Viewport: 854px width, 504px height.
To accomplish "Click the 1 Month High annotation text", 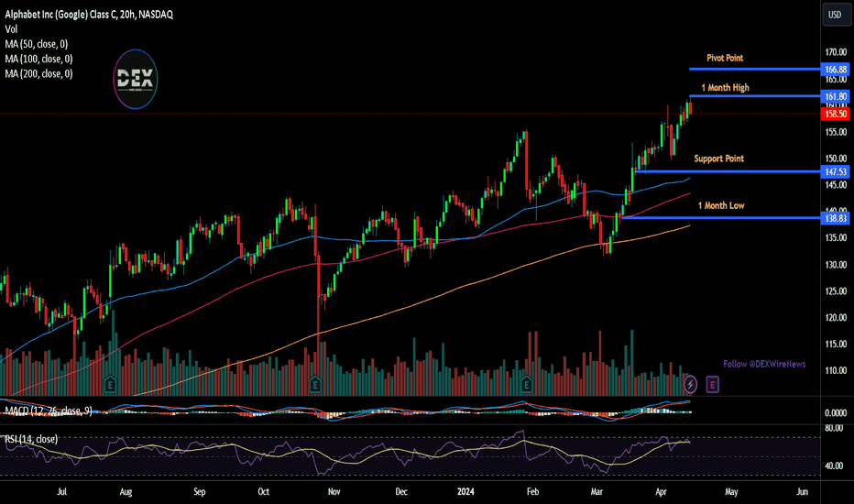I will [x=725, y=87].
